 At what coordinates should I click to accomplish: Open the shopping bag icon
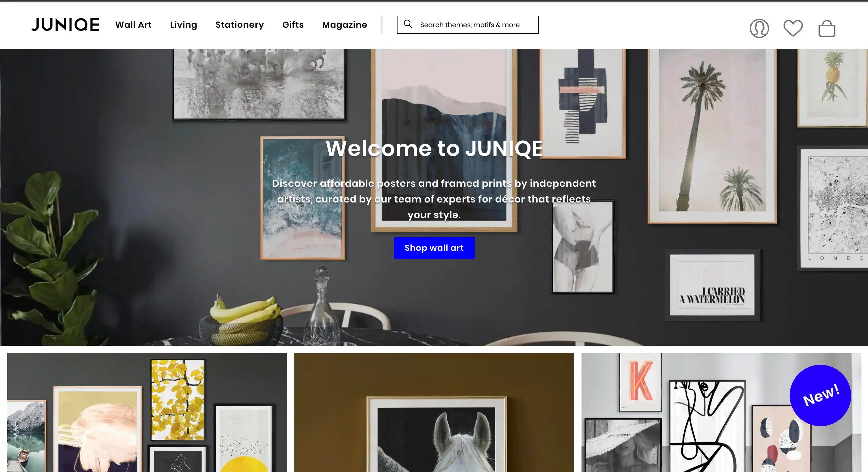coord(826,28)
